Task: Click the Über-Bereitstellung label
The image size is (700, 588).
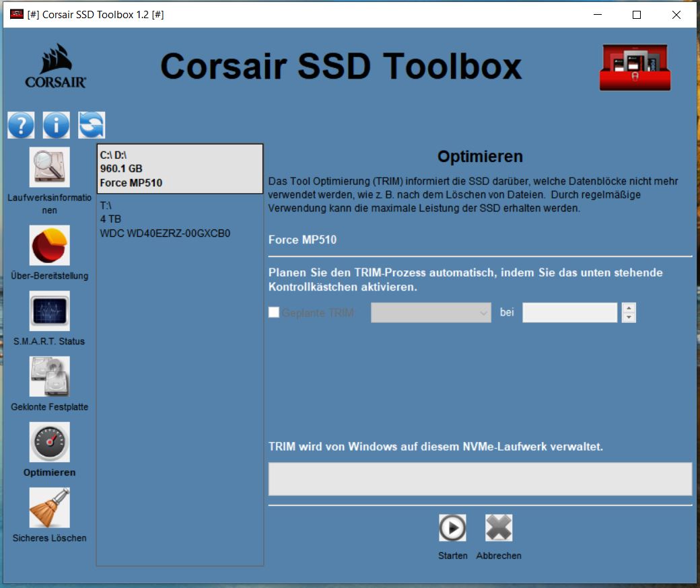Action: (50, 276)
